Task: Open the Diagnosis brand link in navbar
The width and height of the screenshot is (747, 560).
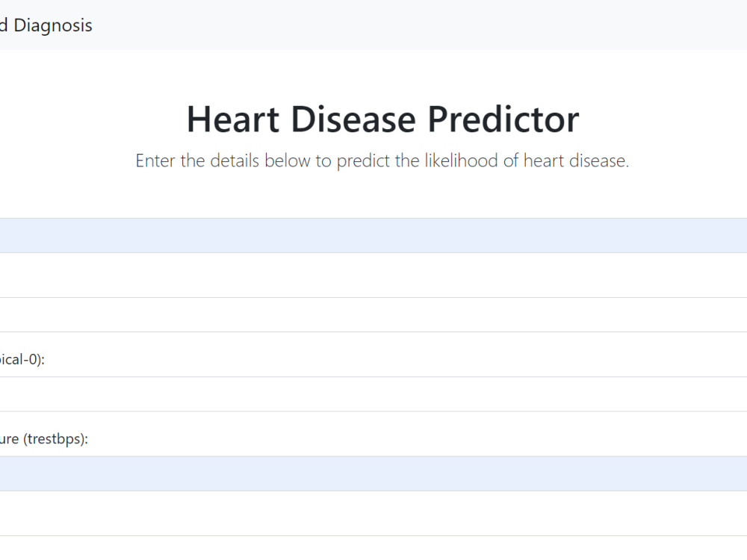Action: (46, 25)
